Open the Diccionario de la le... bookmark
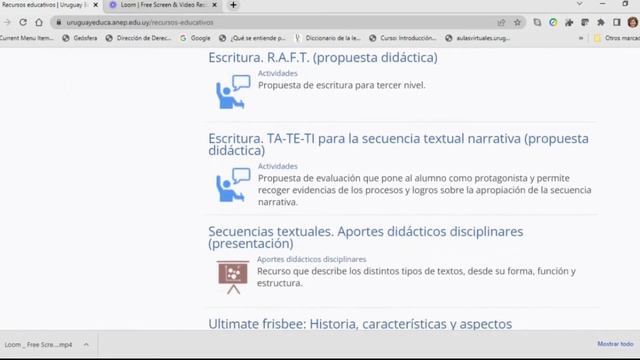Screen dimensions: 640x360 tap(327, 38)
